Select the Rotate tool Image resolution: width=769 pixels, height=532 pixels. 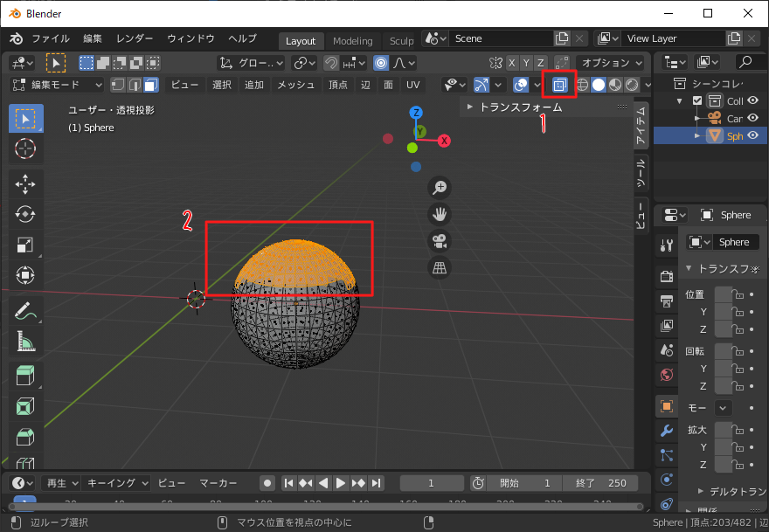coord(25,214)
